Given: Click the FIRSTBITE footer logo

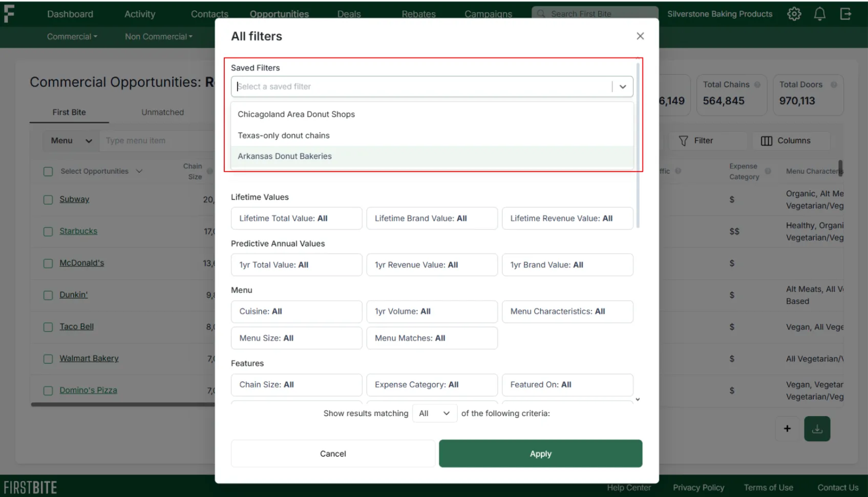Looking at the screenshot, I should (30, 487).
